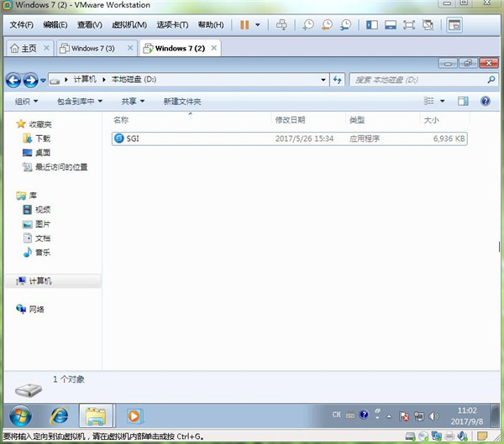Open the 编辑(E) menu
Screen dimensions: 504x444
[55, 24]
